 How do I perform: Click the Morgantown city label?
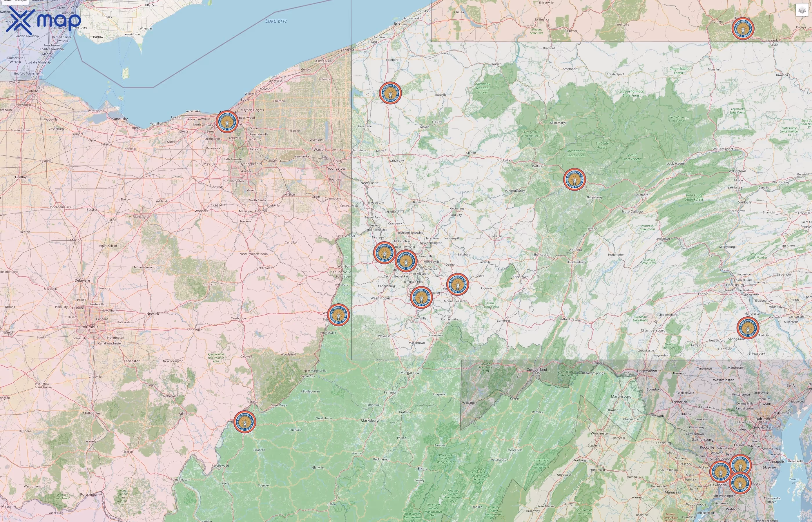click(x=411, y=373)
